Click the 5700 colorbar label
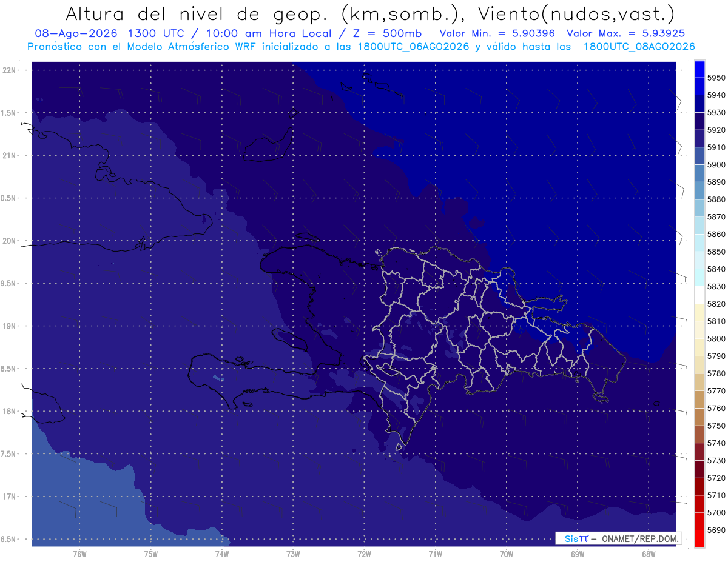 [716, 513]
